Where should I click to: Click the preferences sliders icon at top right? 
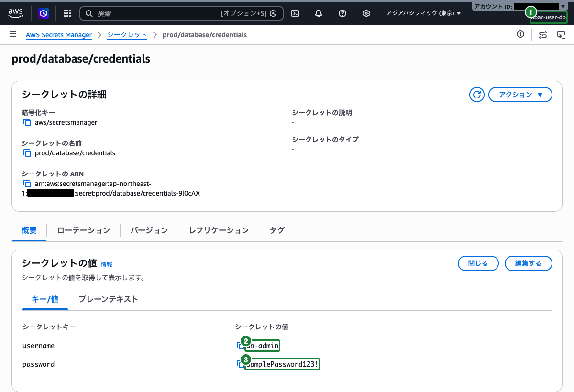click(543, 34)
